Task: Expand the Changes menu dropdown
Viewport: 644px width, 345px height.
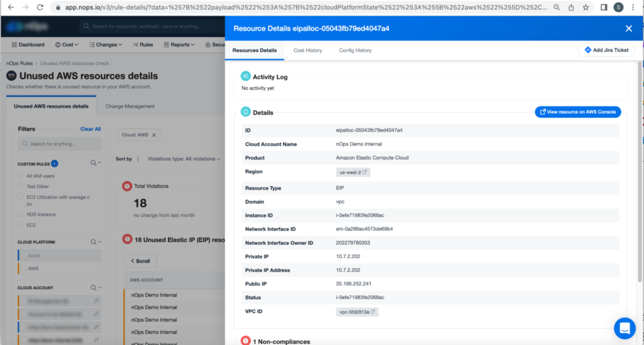Action: [106, 45]
